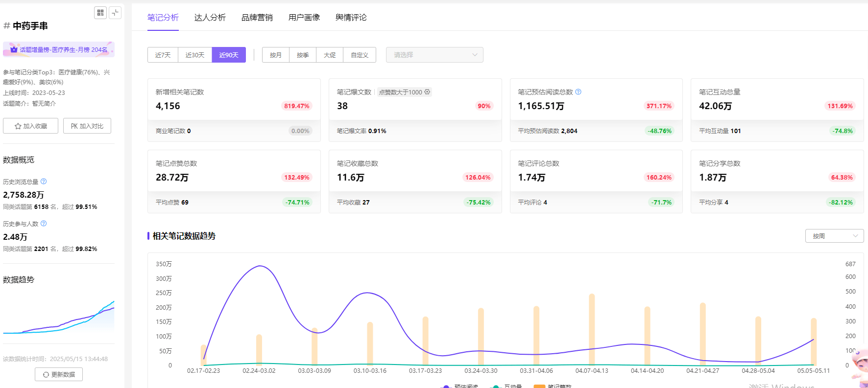Switch period mode to 按季
868x388 pixels.
(x=303, y=55)
